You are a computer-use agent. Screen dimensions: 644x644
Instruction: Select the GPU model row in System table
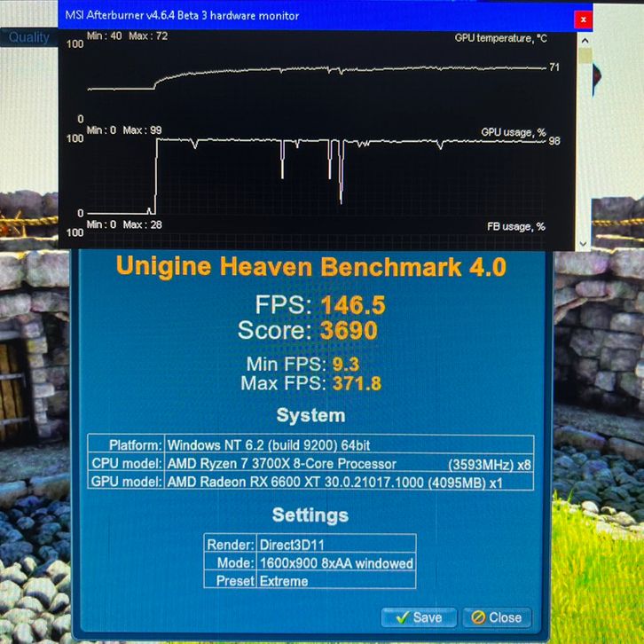310,482
